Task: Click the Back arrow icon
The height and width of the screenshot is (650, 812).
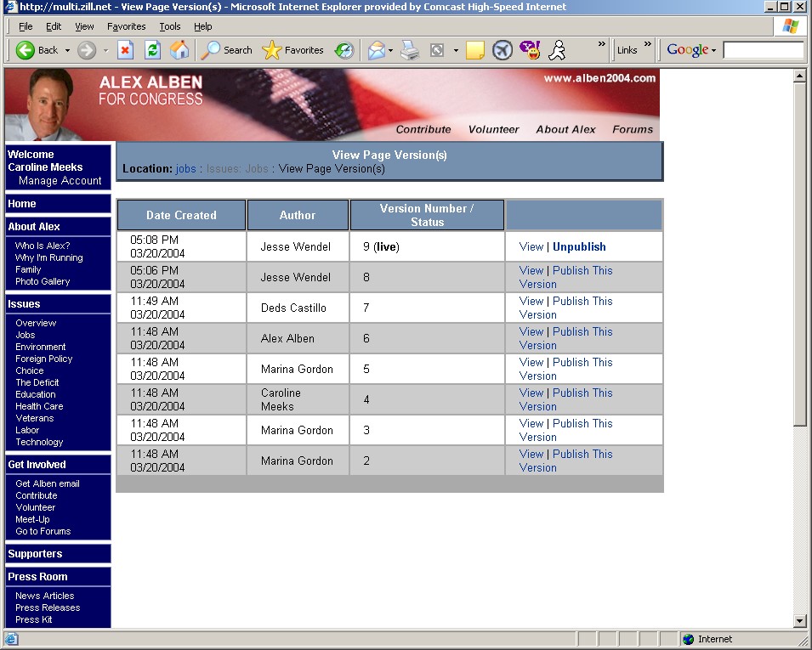Action: pos(26,50)
